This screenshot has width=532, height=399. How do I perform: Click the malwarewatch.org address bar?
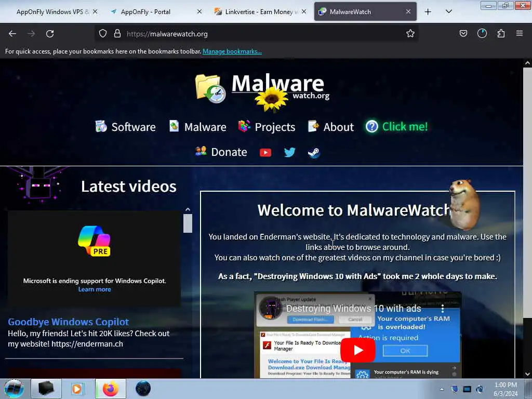tap(256, 34)
